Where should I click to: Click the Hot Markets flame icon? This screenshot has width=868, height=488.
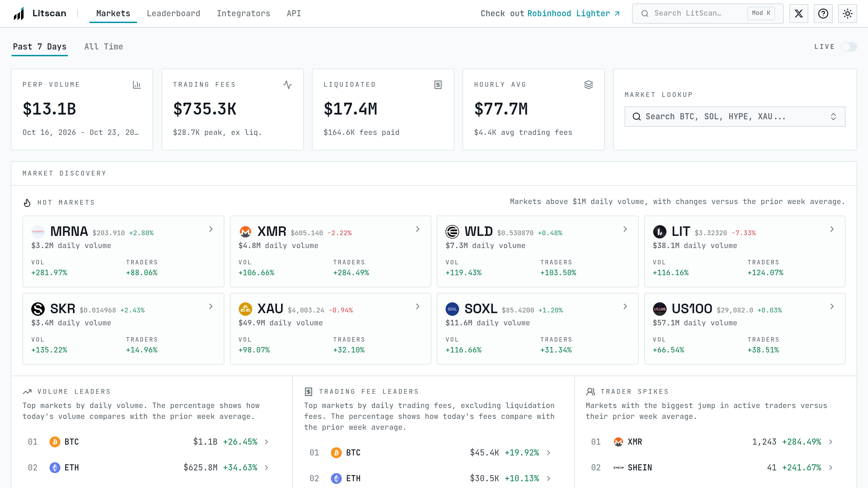click(27, 203)
